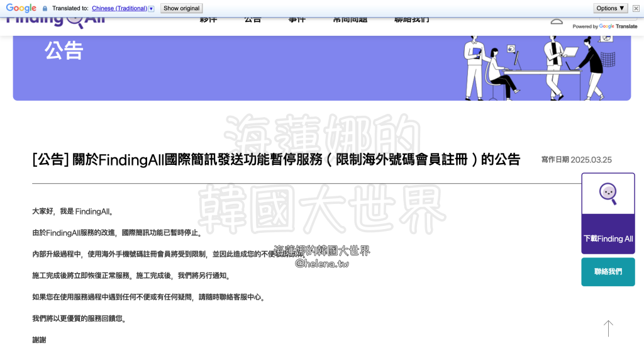Click the line 我們將以更優質的服務回饋您
This screenshot has height=348, width=644.
pyautogui.click(x=79, y=318)
